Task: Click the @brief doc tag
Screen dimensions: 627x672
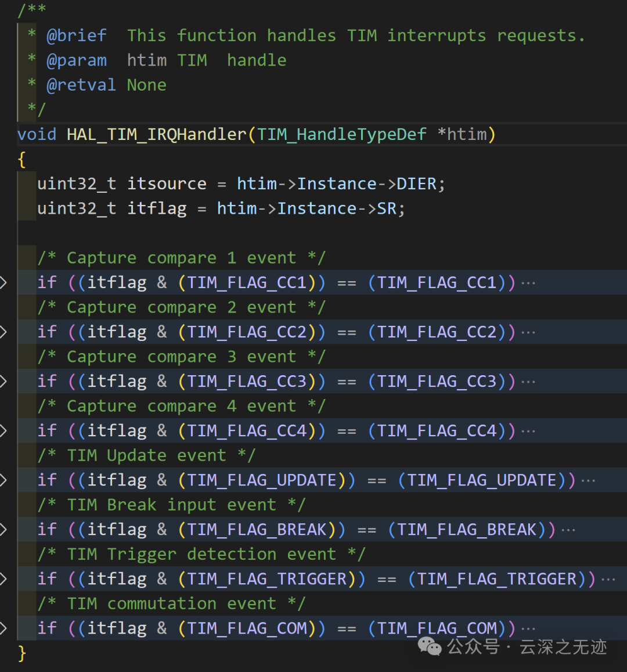Action: [x=77, y=35]
